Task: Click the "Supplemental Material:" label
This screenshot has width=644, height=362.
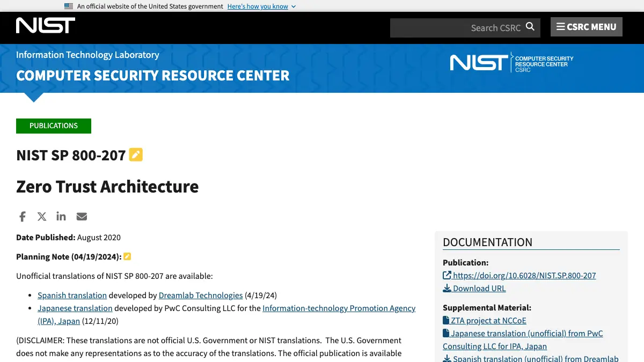Action: pyautogui.click(x=487, y=308)
